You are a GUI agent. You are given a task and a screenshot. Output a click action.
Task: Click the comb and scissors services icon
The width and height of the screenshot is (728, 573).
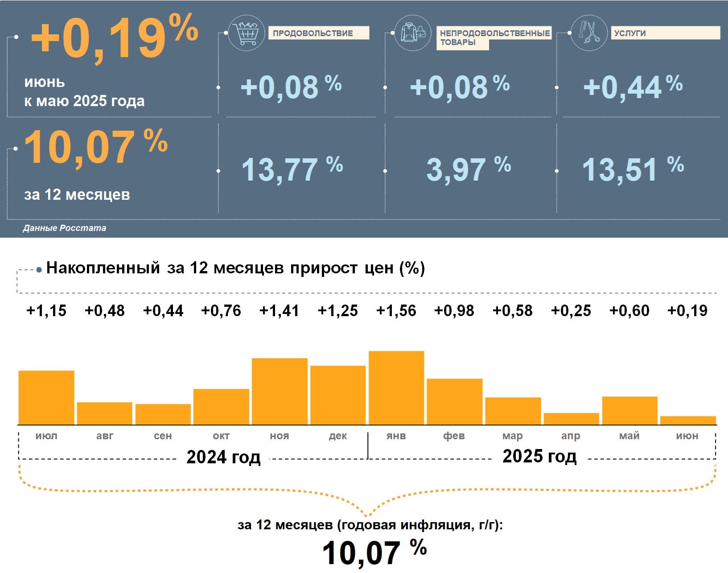coord(588,33)
